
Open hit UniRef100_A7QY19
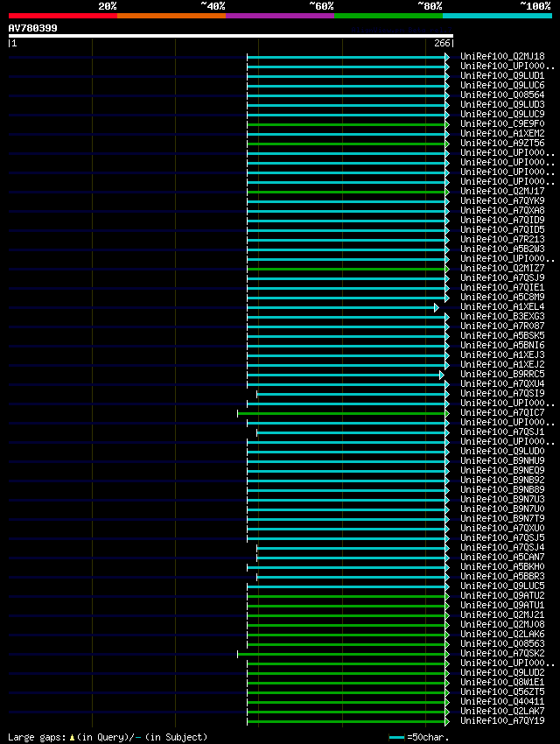pyautogui.click(x=502, y=720)
